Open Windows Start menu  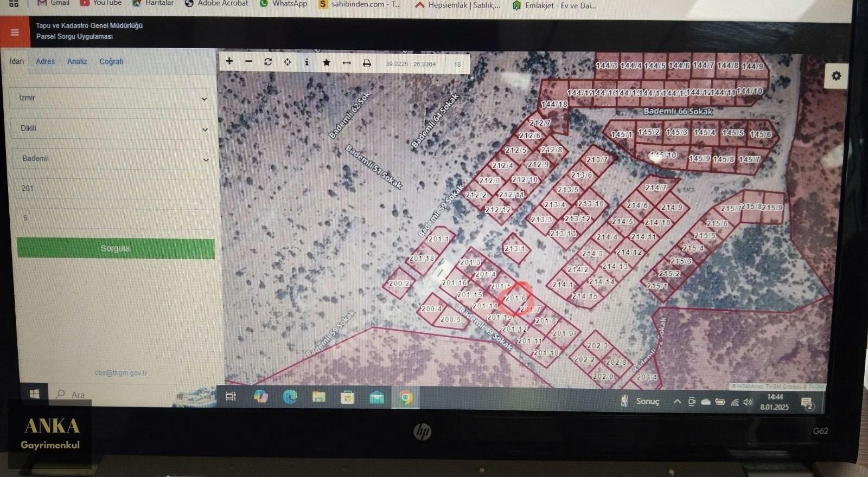click(x=34, y=394)
